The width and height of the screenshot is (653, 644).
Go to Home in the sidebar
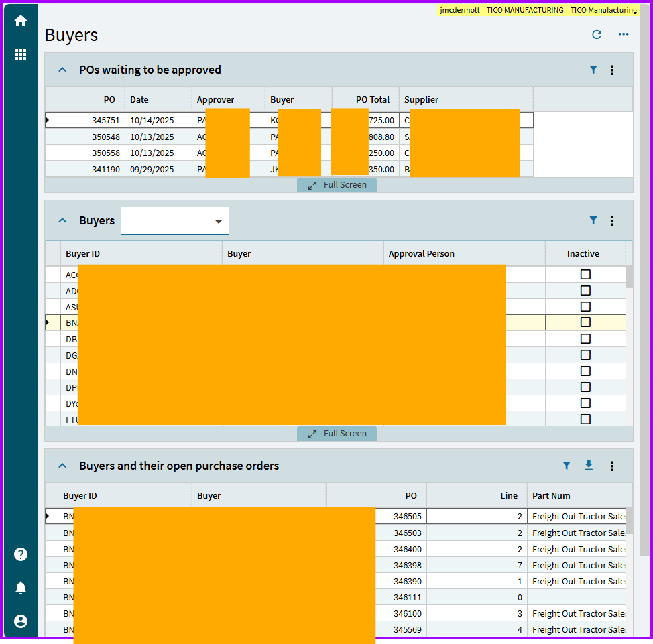21,21
